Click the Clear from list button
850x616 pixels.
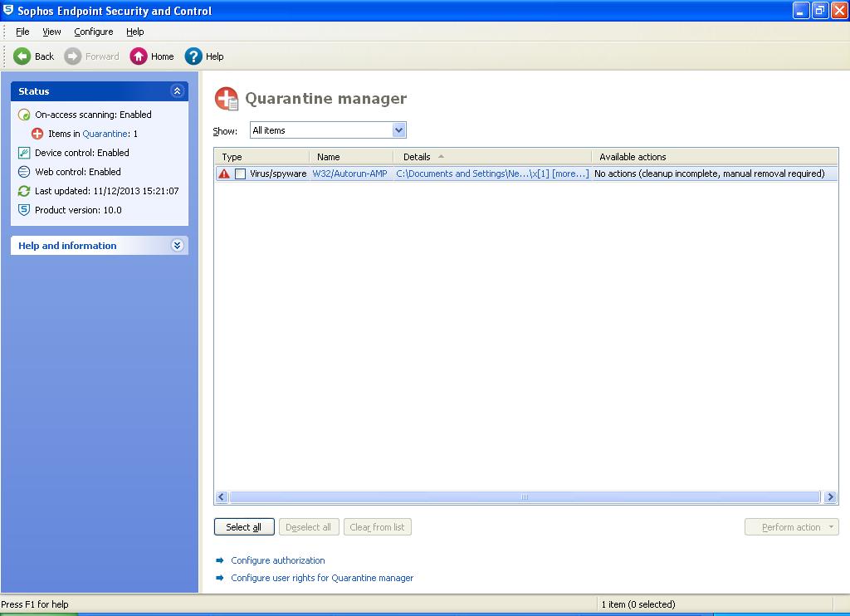(378, 527)
